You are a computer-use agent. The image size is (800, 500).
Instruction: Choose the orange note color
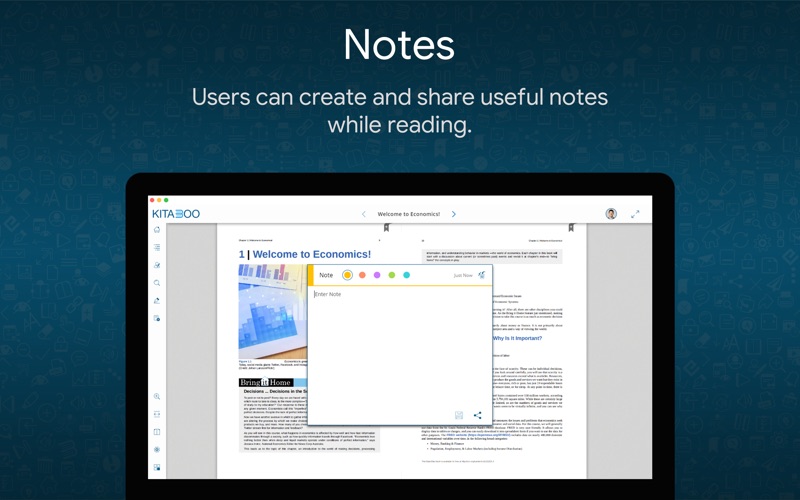[362, 275]
